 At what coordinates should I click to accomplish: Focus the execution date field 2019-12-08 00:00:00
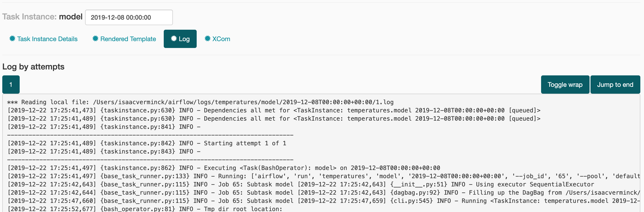(129, 18)
